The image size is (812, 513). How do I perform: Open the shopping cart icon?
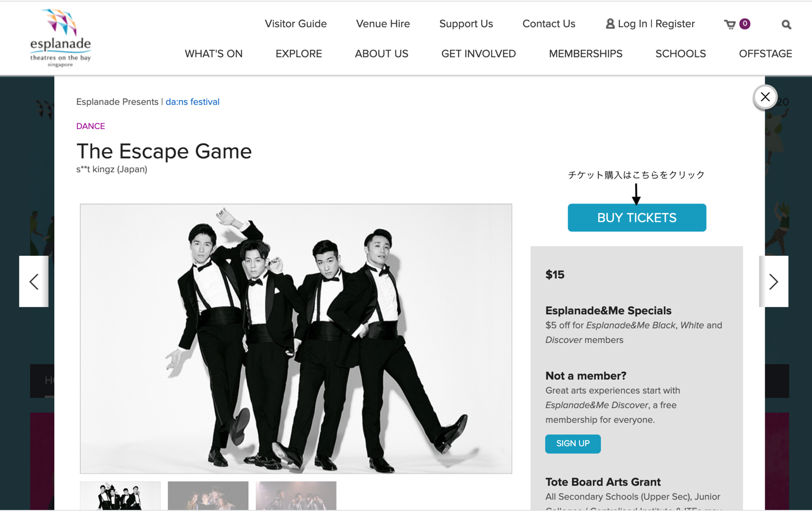(x=730, y=24)
